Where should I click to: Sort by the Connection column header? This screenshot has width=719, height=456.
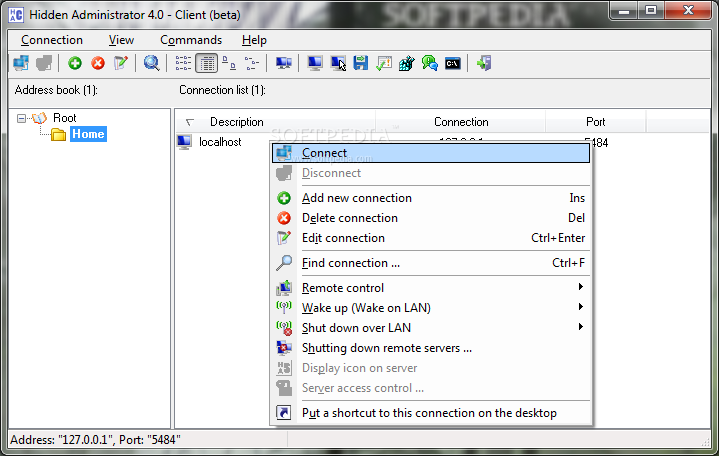(461, 122)
